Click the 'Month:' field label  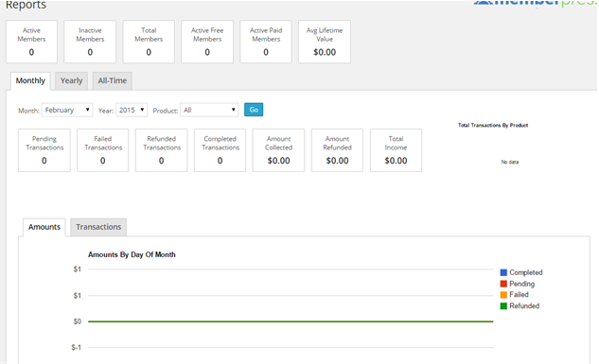pos(28,111)
